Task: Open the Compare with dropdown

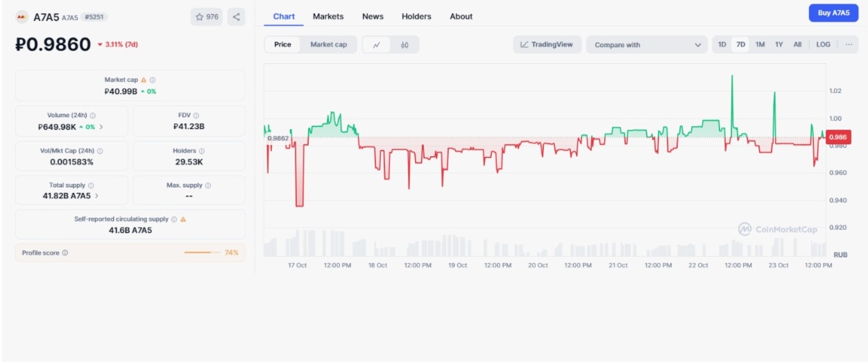Action: 647,45
